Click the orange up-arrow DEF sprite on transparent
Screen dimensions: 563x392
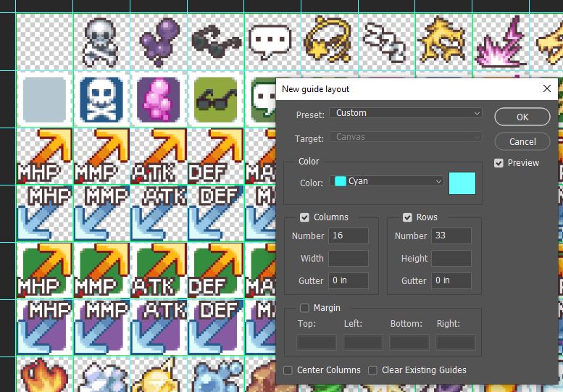click(216, 157)
